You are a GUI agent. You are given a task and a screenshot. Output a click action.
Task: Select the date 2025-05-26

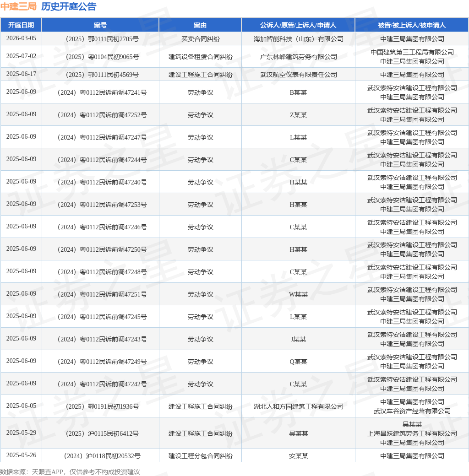(x=21, y=455)
